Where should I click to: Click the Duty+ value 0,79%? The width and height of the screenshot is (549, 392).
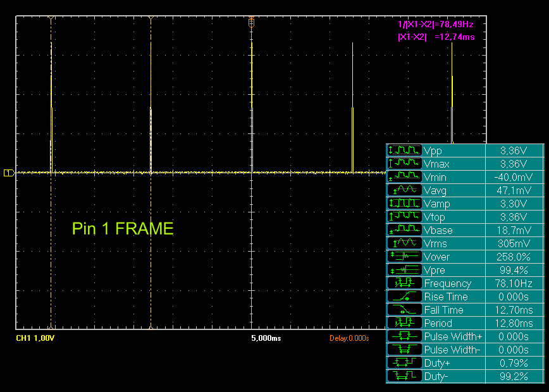(x=514, y=363)
